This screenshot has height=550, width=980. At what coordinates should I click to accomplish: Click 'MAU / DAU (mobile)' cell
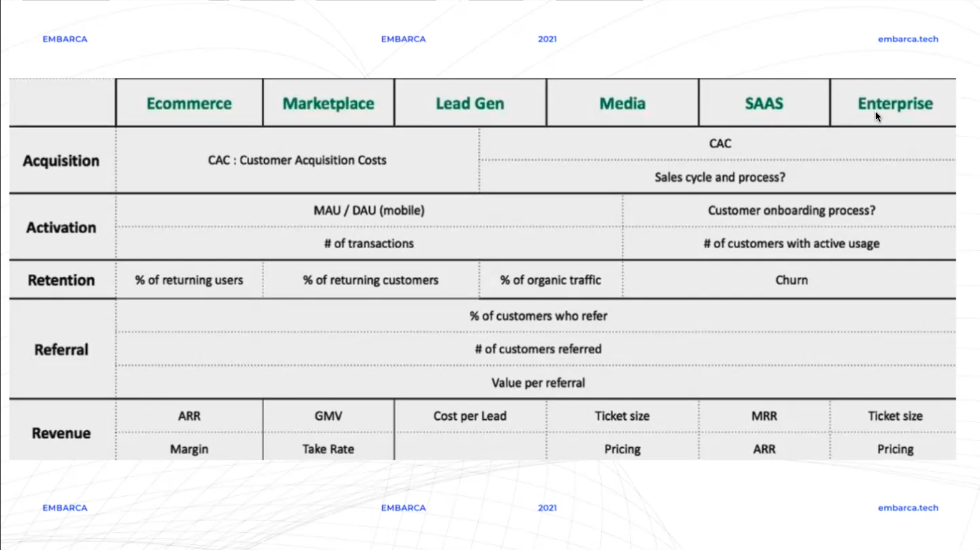[x=369, y=210]
